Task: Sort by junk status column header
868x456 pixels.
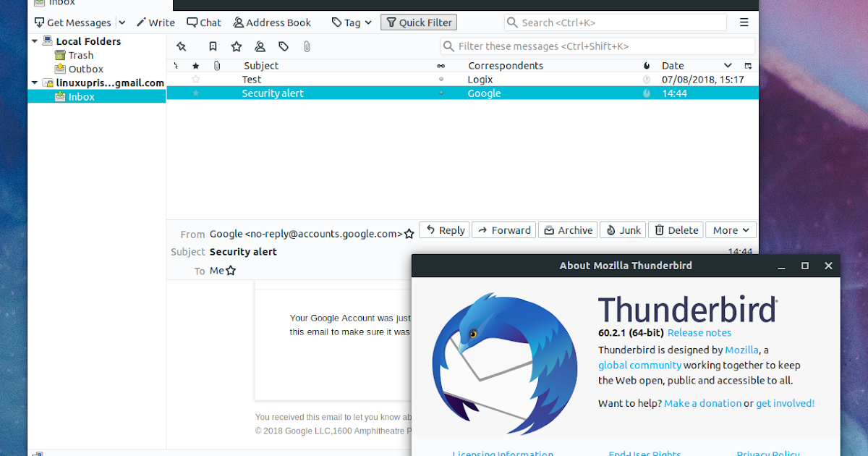Action: 647,65
